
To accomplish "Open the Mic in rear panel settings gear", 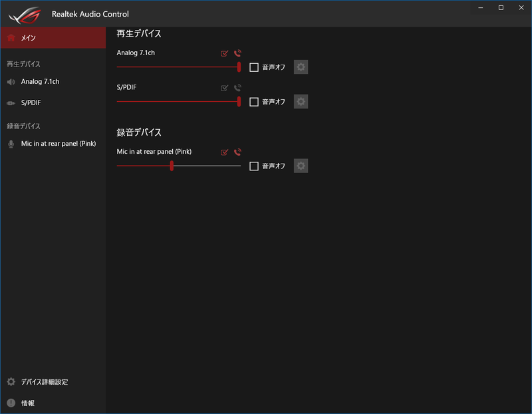I will (301, 166).
